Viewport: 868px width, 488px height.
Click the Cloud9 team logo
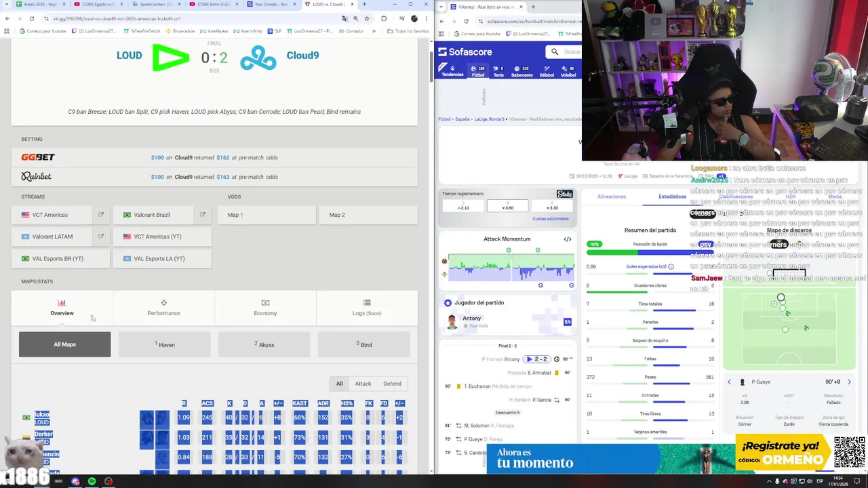tap(258, 58)
